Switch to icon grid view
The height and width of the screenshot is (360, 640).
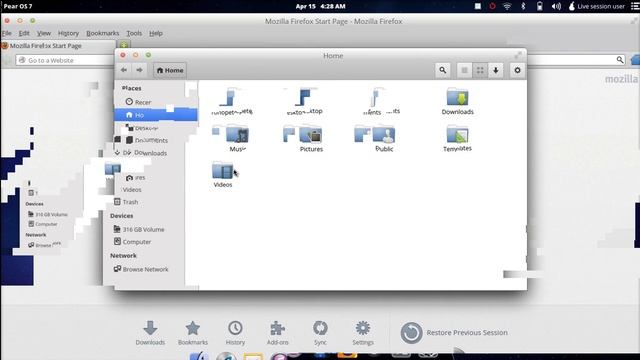[480, 70]
